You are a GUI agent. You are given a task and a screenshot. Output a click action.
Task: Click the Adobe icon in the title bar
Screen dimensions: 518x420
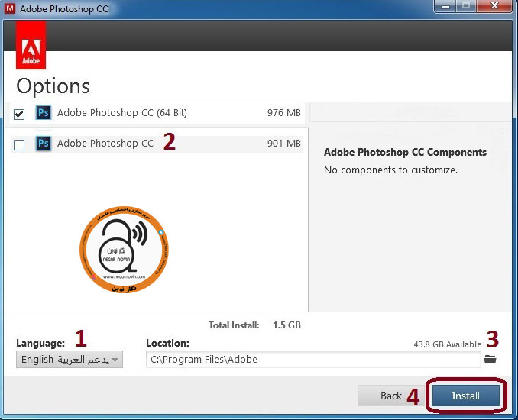[10, 8]
